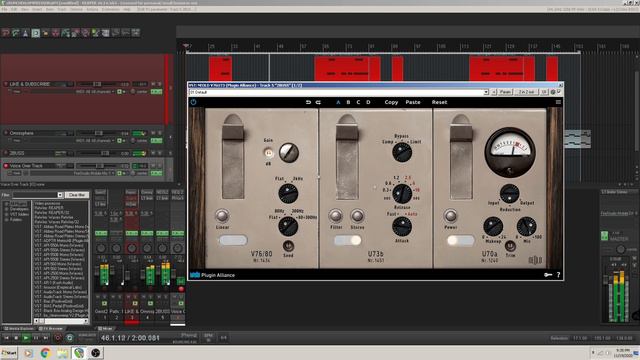Screen dimensions: 640x360
Task: Expand the VST folders node in FX browser
Action: tap(6, 214)
